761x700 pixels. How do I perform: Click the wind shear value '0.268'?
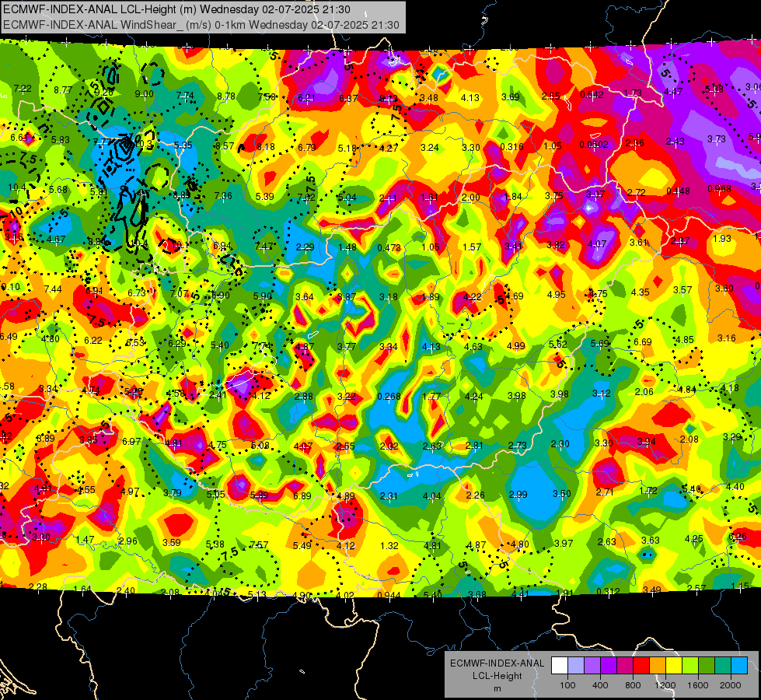(389, 397)
